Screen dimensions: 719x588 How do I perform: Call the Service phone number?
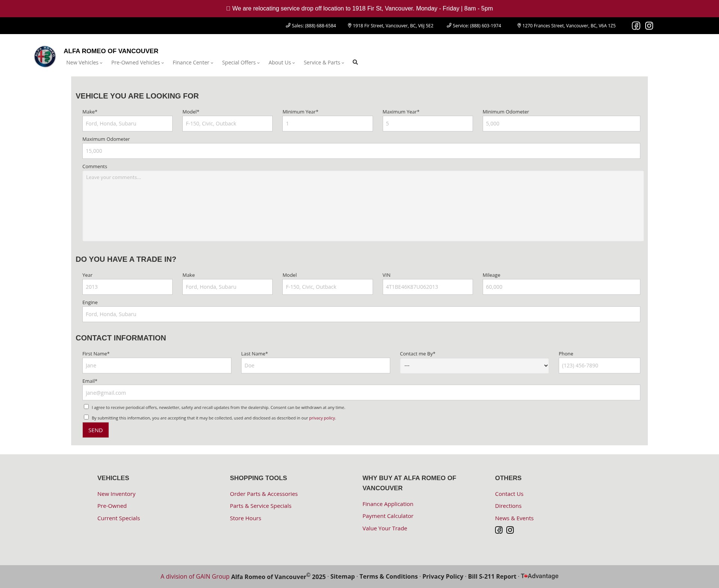click(474, 26)
